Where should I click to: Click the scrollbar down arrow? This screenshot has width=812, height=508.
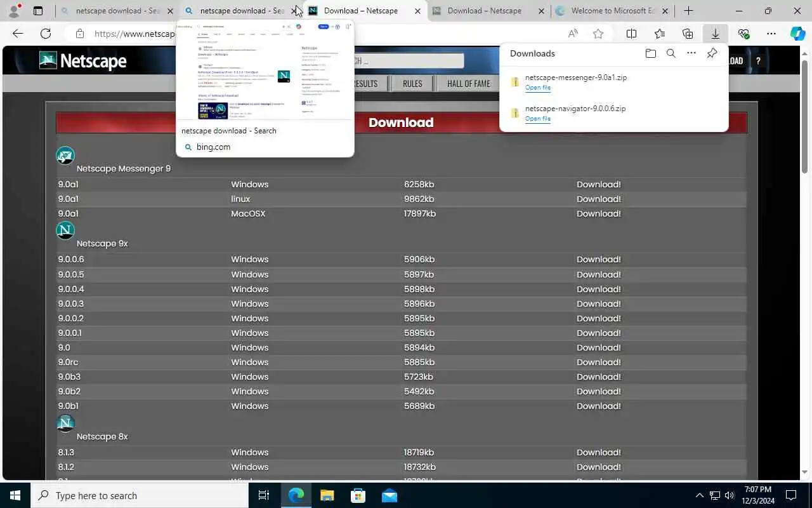[805, 471]
